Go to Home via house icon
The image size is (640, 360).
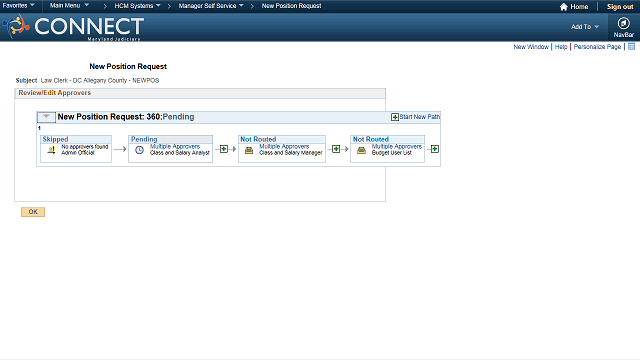564,7
